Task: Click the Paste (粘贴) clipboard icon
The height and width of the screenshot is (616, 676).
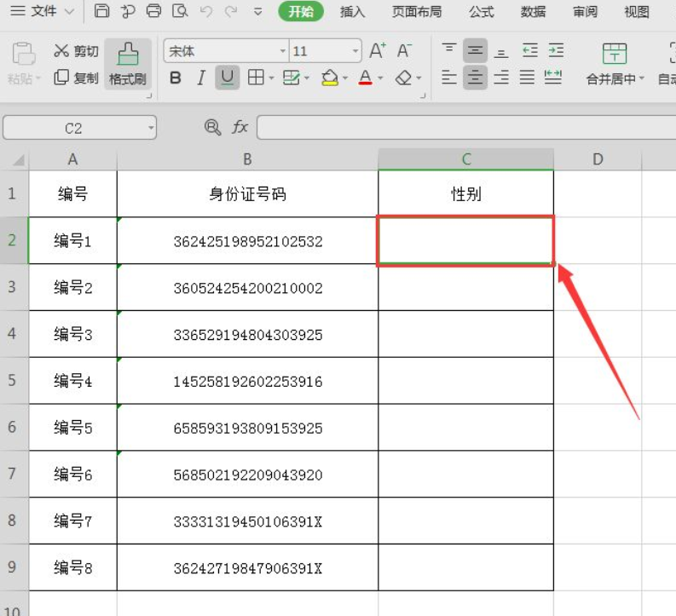Action: click(23, 54)
